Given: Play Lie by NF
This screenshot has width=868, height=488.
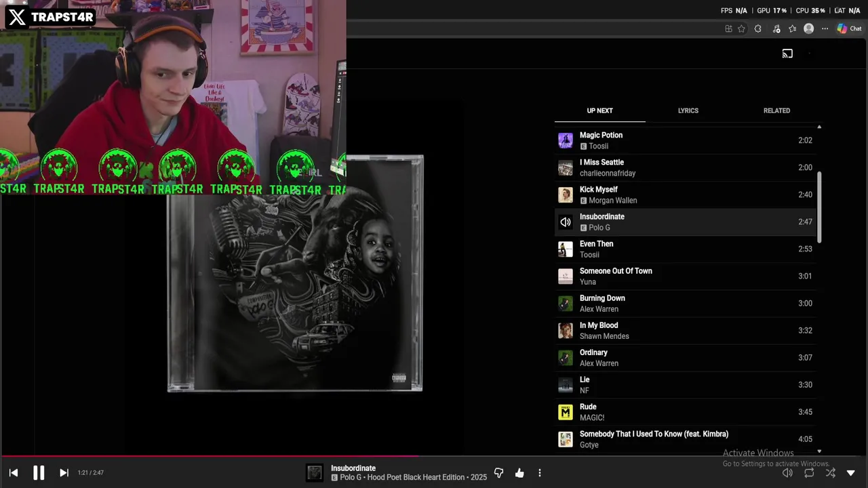Looking at the screenshot, I should 685,384.
